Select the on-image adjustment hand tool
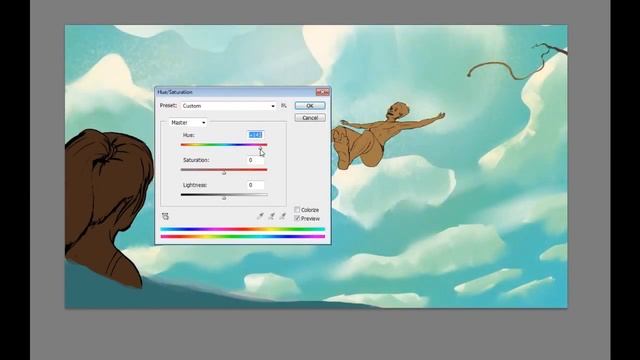The width and height of the screenshot is (640, 360). [165, 216]
